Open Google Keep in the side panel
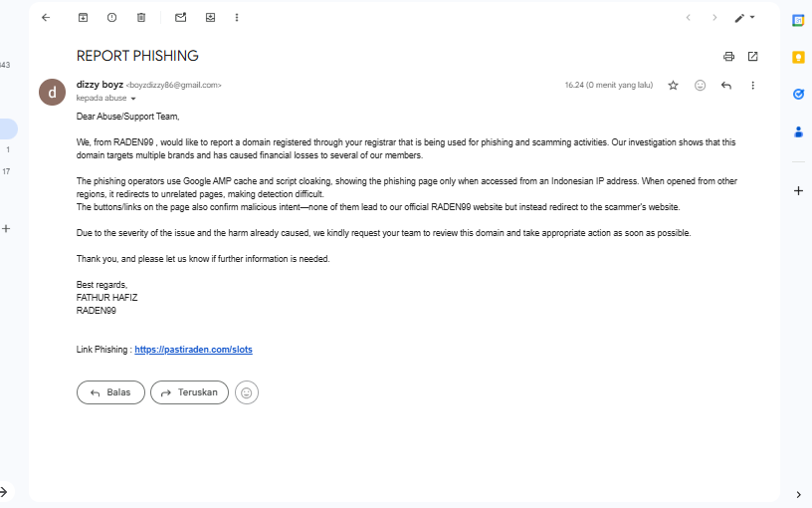Screen dimensions: 812x508 coord(797,57)
